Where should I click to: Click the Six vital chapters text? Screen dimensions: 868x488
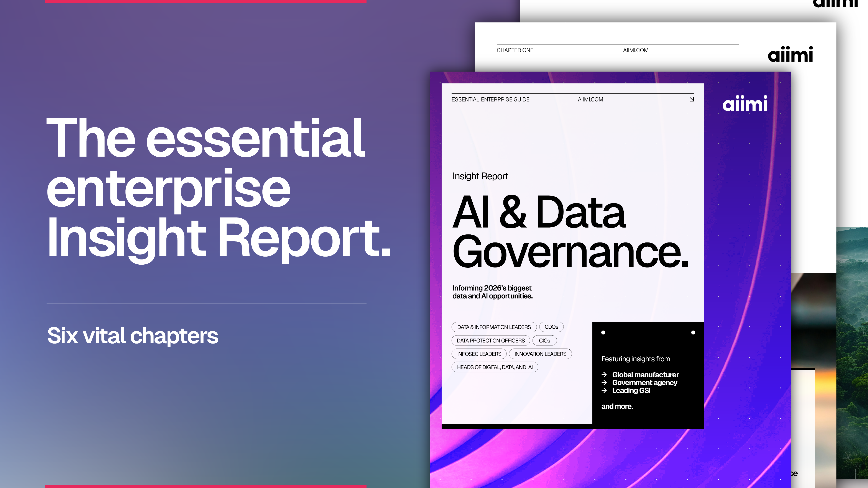(133, 336)
